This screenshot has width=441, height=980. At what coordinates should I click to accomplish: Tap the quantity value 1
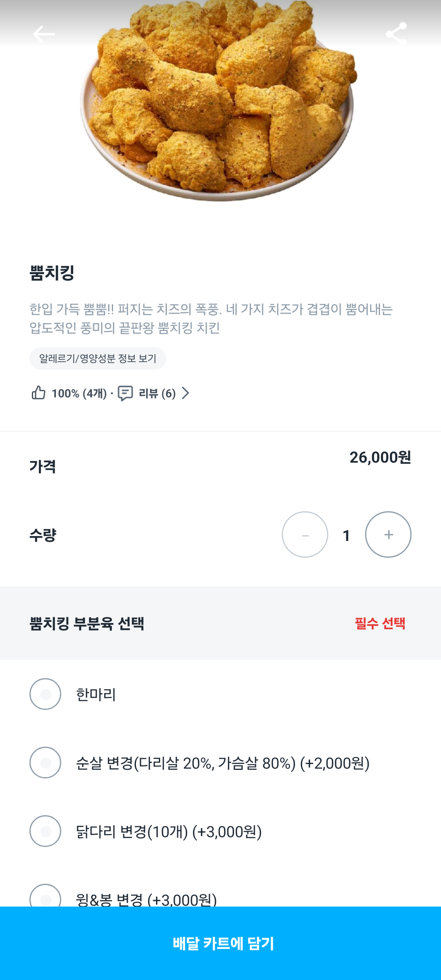tap(346, 535)
